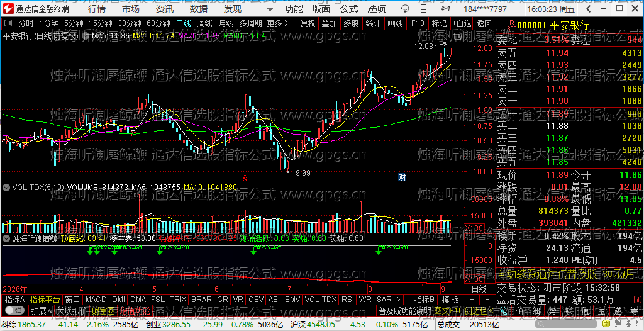Click the small panel icon left of 分时

(9, 23)
